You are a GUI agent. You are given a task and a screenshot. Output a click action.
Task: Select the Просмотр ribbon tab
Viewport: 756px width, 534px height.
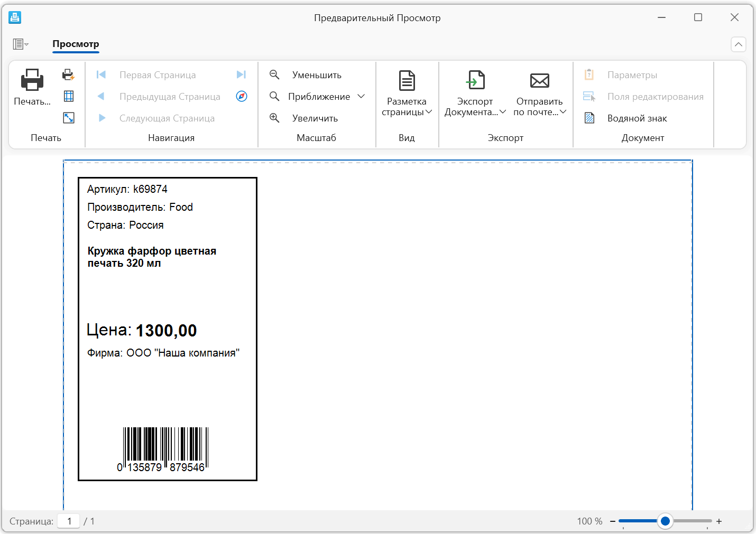[76, 44]
